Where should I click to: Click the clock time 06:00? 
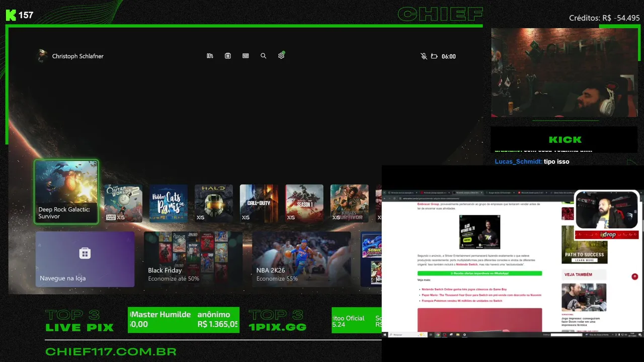coord(449,56)
